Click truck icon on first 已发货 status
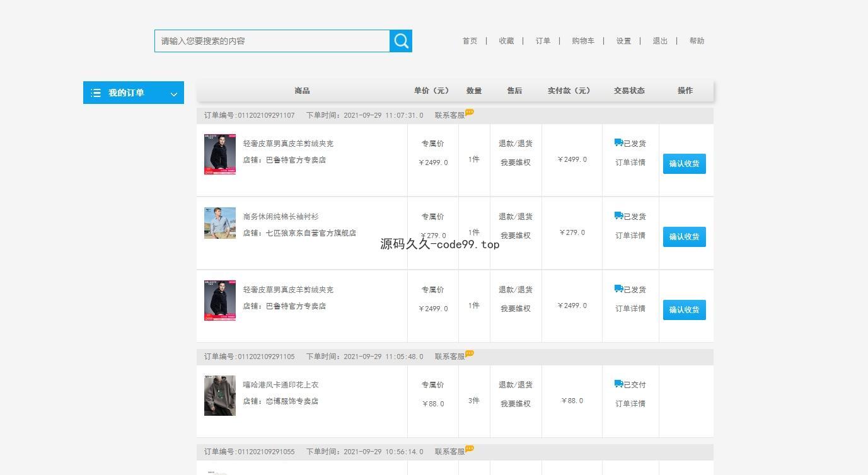 pyautogui.click(x=618, y=143)
